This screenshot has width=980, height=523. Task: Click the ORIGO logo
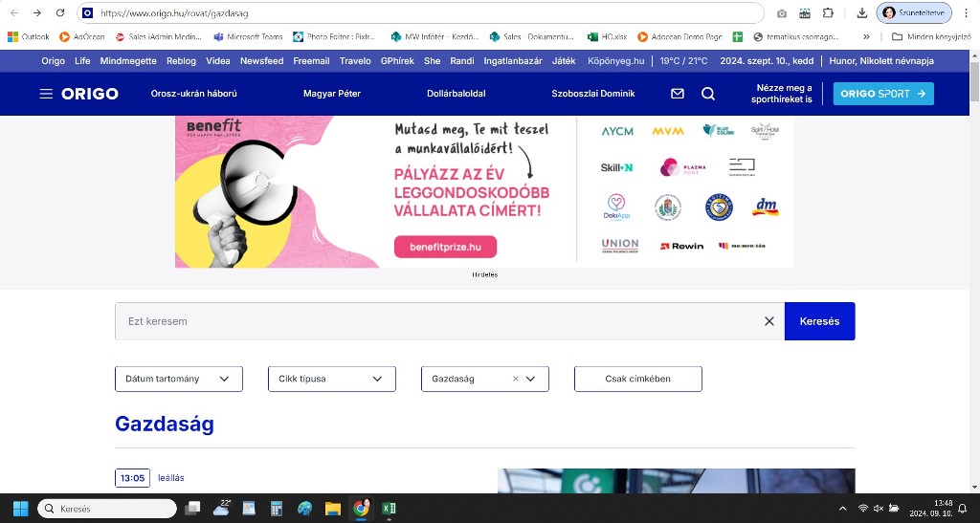click(89, 94)
